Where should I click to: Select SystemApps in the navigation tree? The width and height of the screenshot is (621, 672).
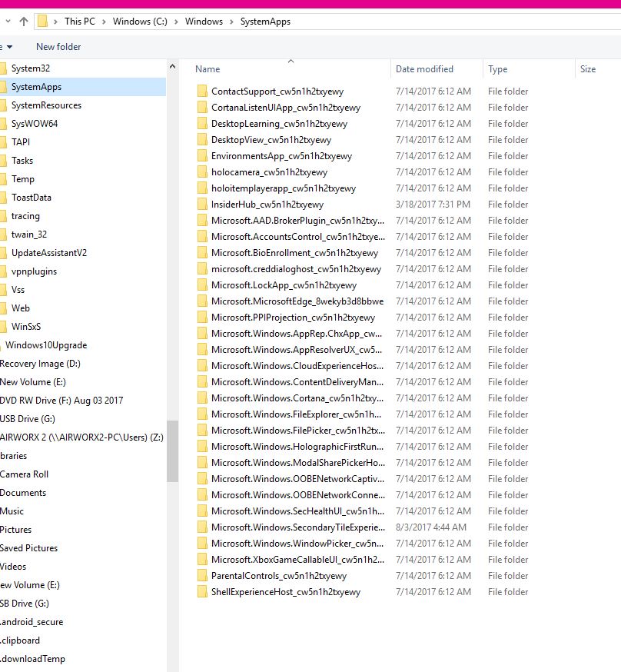[x=36, y=87]
